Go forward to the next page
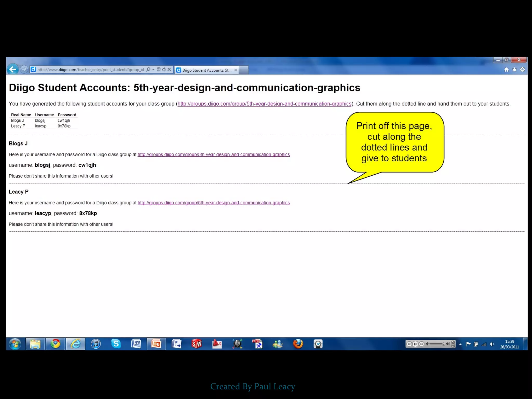The width and height of the screenshot is (532, 399). pos(24,69)
